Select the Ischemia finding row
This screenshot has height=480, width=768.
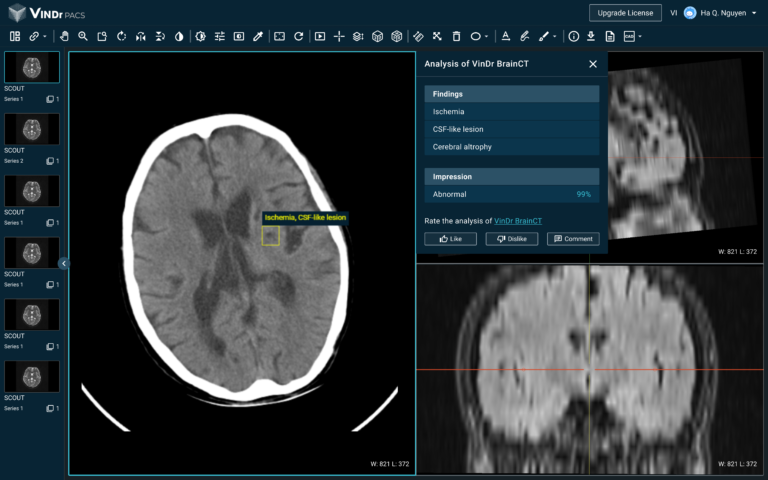tap(512, 112)
